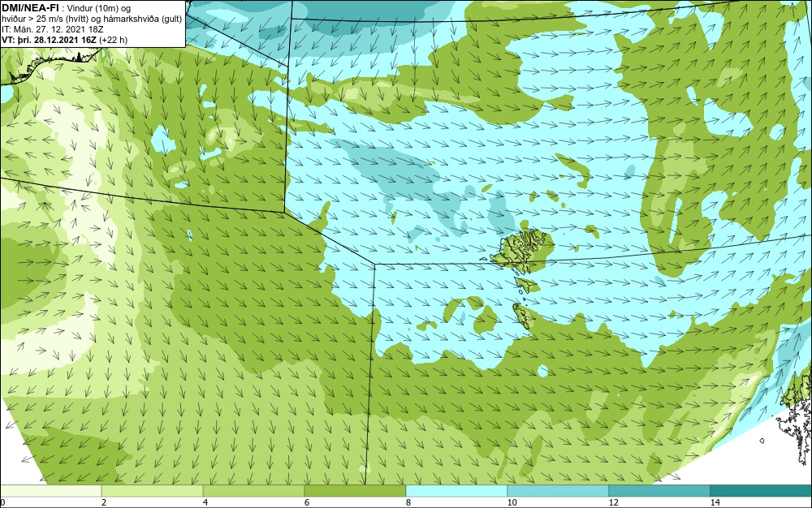Click the legend scale label "0"

tap(2, 502)
